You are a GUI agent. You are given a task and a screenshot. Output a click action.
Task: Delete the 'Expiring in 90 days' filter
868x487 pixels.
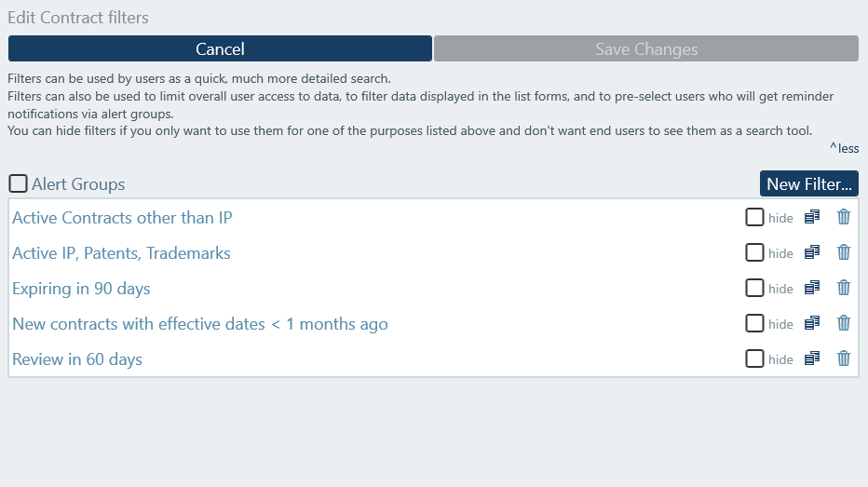(844, 288)
